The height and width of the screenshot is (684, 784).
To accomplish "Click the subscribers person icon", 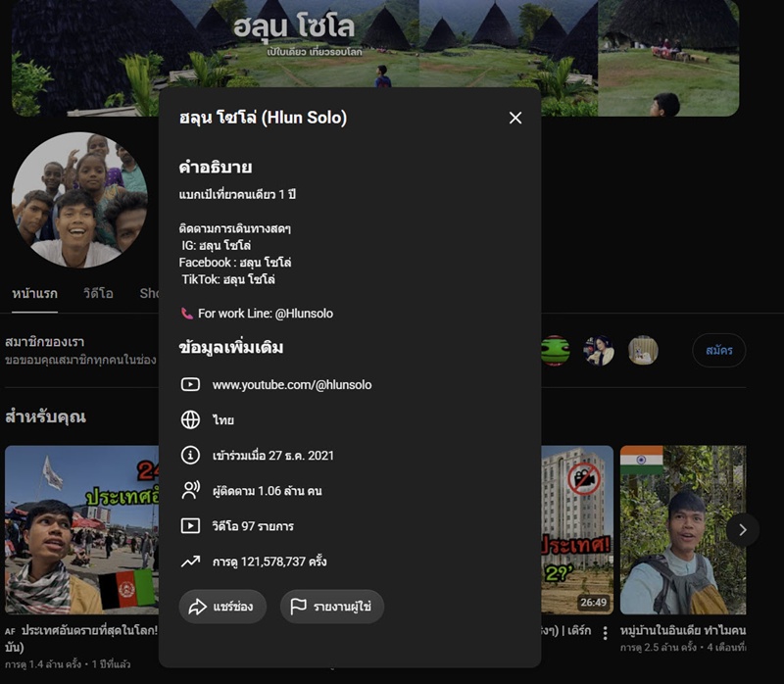I will pyautogui.click(x=190, y=491).
